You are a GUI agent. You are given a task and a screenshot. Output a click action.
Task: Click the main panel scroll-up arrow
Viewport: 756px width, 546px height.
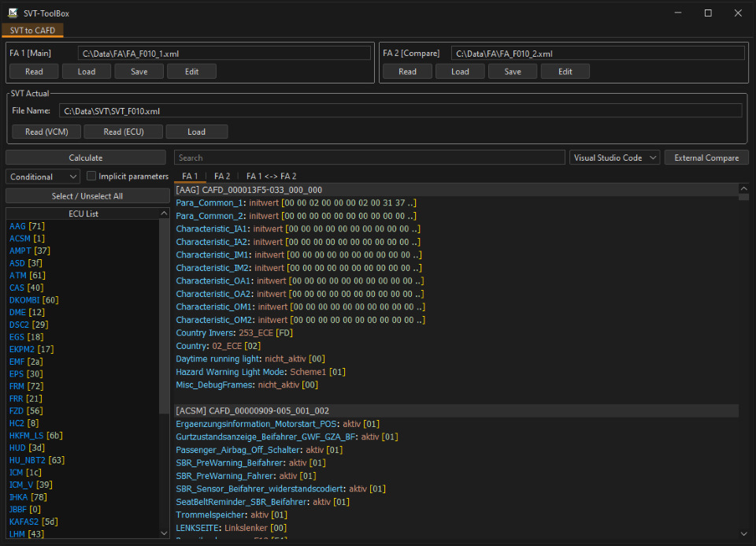(743, 189)
